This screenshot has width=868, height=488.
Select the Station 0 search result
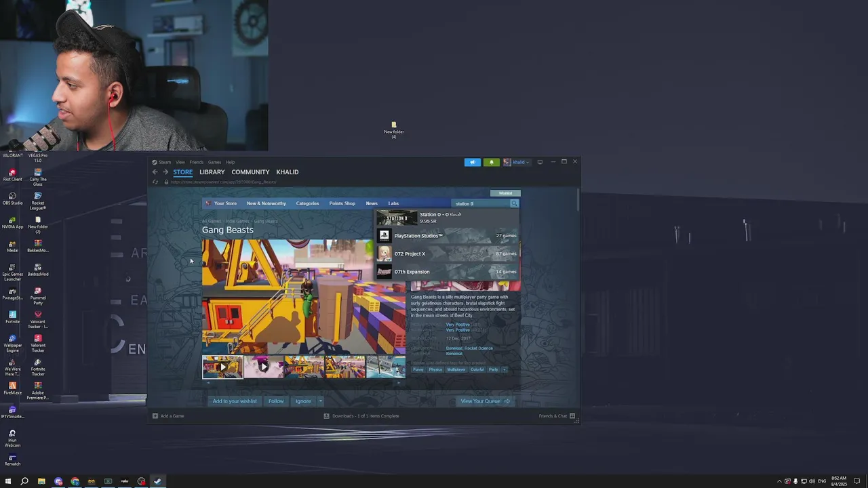tap(448, 218)
